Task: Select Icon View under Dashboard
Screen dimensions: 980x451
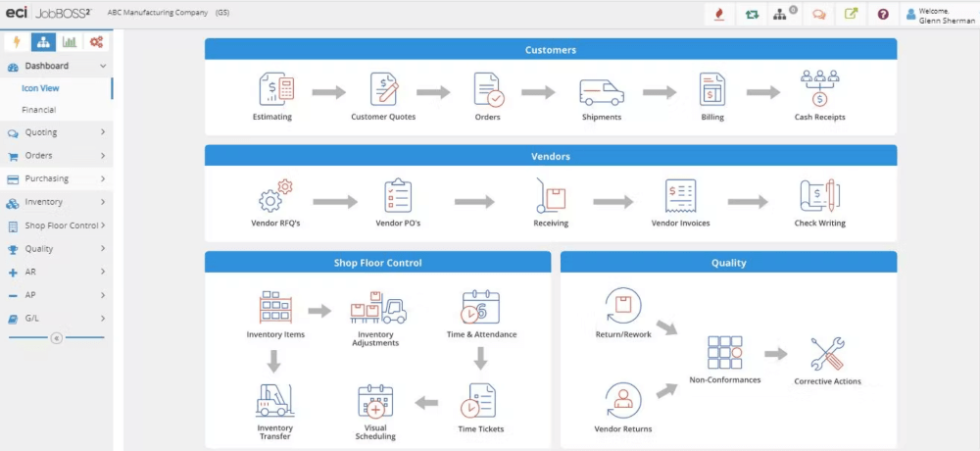Action: click(x=40, y=88)
